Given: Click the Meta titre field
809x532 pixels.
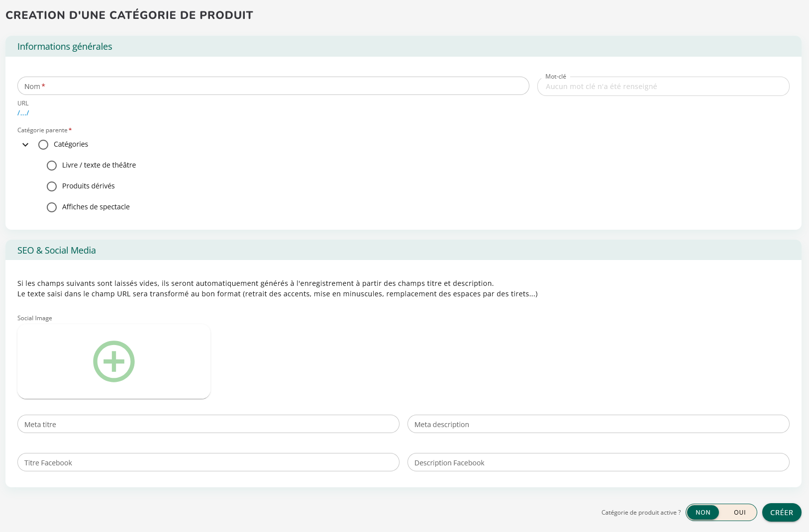Looking at the screenshot, I should [208, 424].
